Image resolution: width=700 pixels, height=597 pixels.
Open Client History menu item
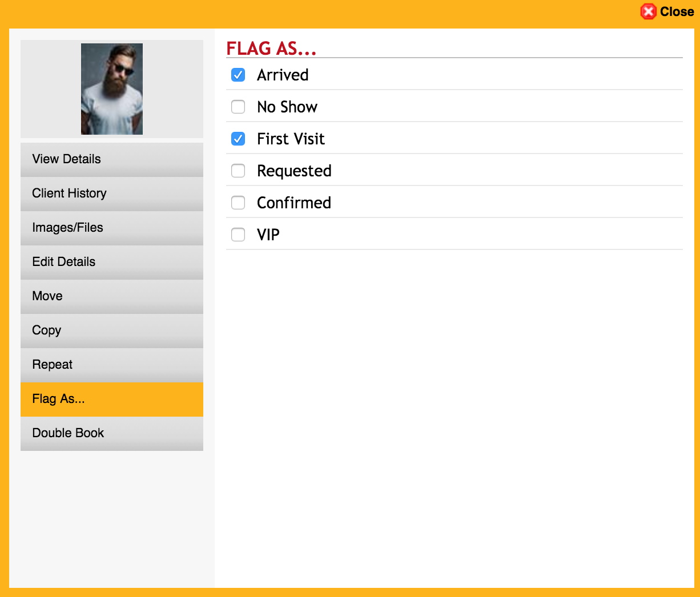coord(112,193)
